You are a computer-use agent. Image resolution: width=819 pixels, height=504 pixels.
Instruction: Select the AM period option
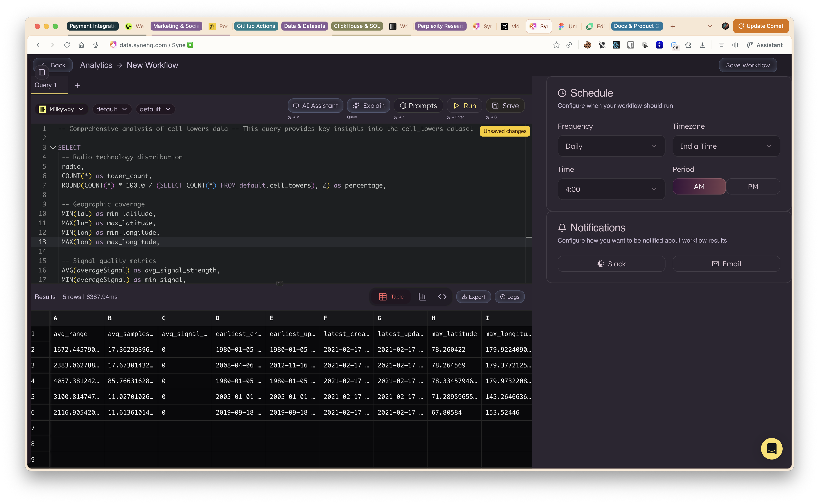699,187
